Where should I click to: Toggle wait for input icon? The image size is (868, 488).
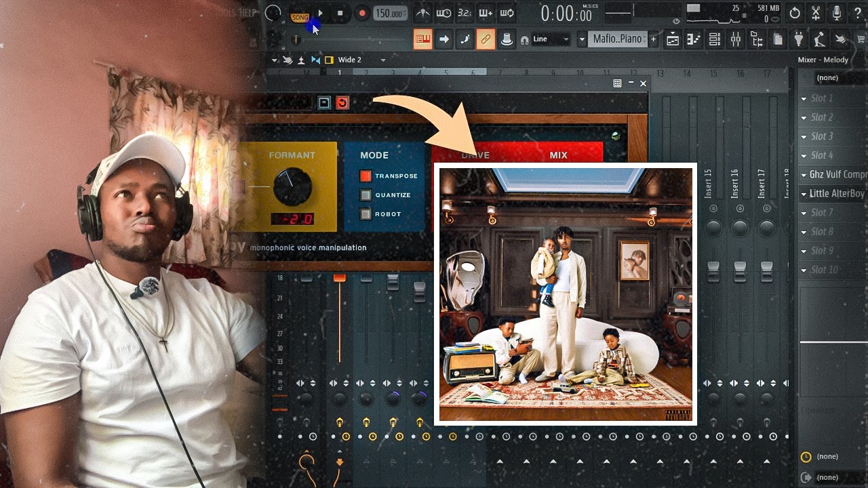tap(443, 13)
